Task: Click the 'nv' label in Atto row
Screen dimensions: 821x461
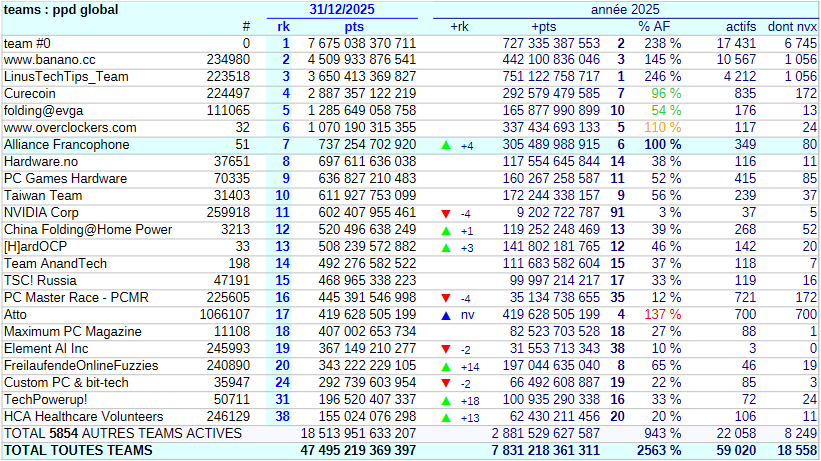Action: [468, 315]
